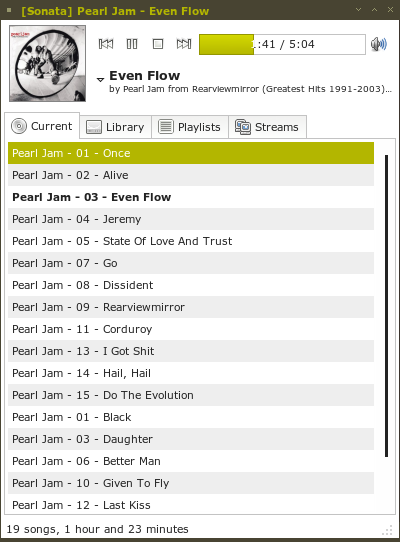400x542 pixels.
Task: Skip to previous track button
Action: pos(106,44)
